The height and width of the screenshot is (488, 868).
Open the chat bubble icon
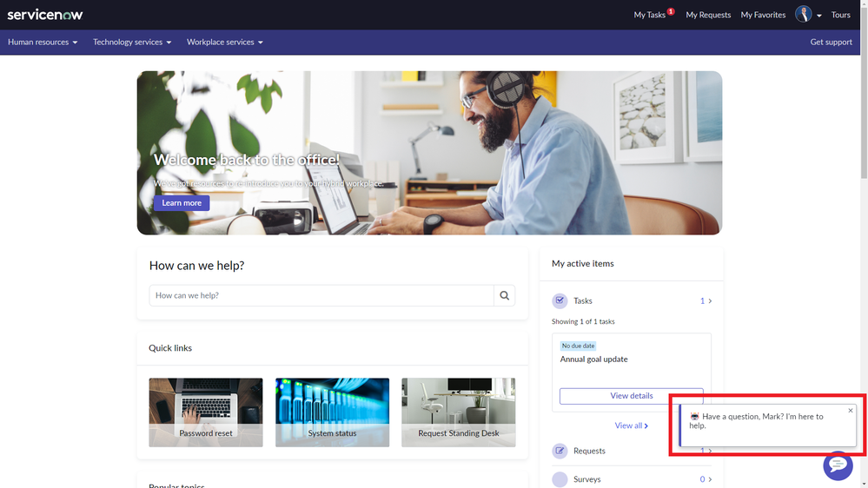838,465
